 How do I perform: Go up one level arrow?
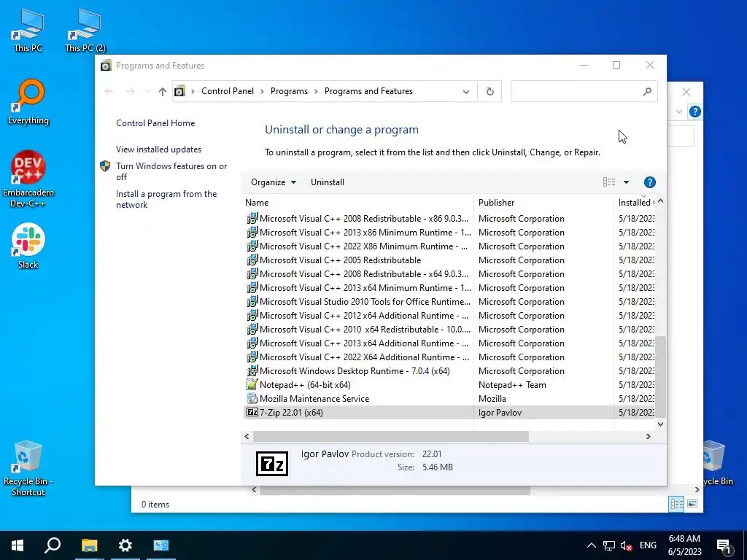point(163,91)
